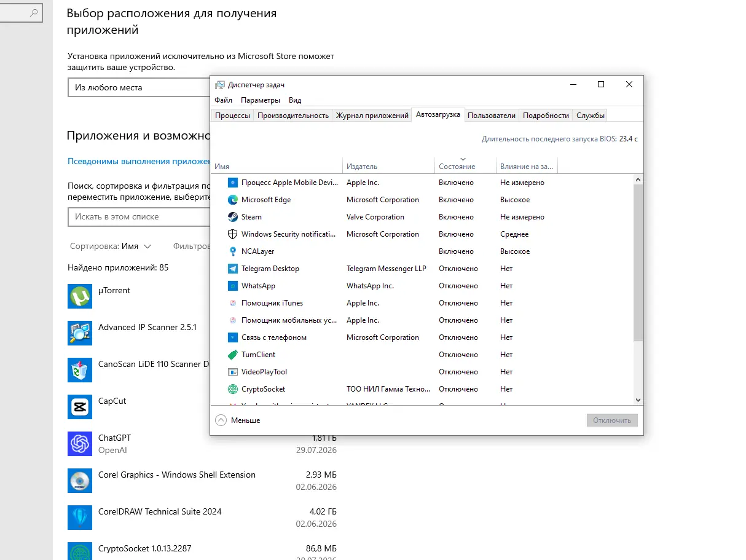Open the Файл menu
This screenshot has width=746, height=560.
(224, 100)
